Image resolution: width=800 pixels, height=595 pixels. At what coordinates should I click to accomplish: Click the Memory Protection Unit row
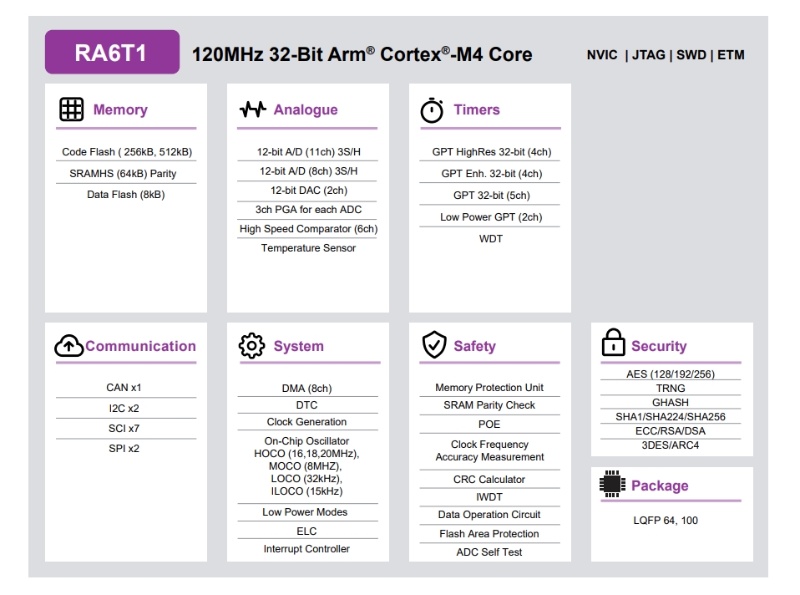point(489,387)
